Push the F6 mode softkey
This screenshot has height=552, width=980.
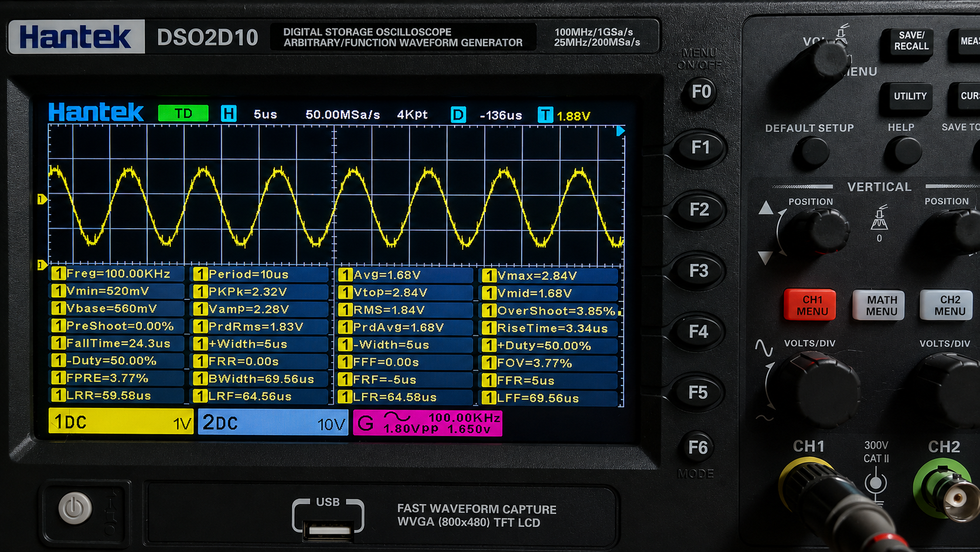[x=697, y=448]
